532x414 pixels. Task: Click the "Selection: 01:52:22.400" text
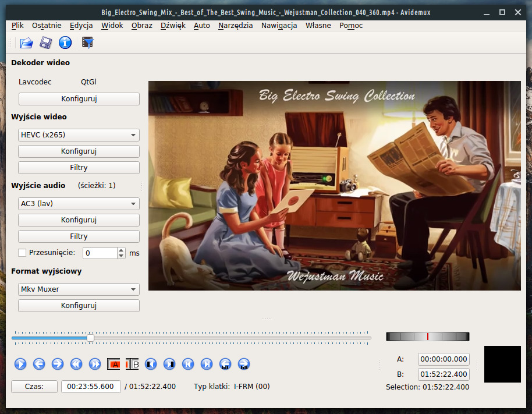[427, 387]
